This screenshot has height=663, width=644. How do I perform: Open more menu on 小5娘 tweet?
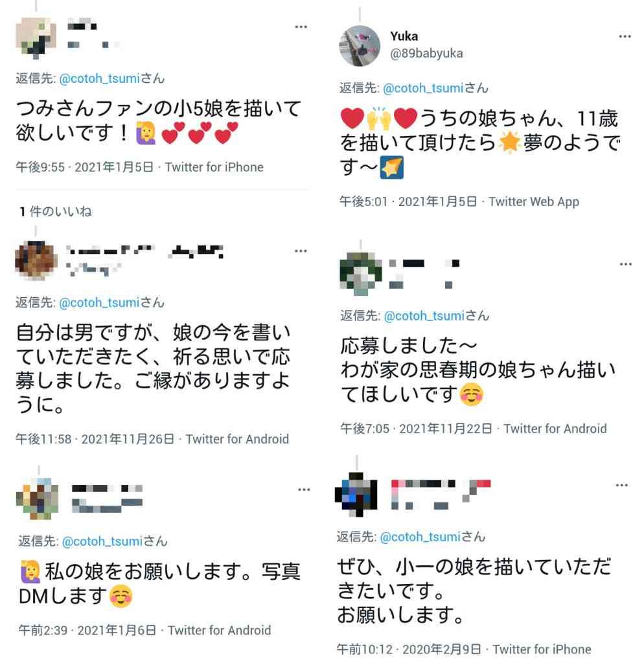pos(301,27)
